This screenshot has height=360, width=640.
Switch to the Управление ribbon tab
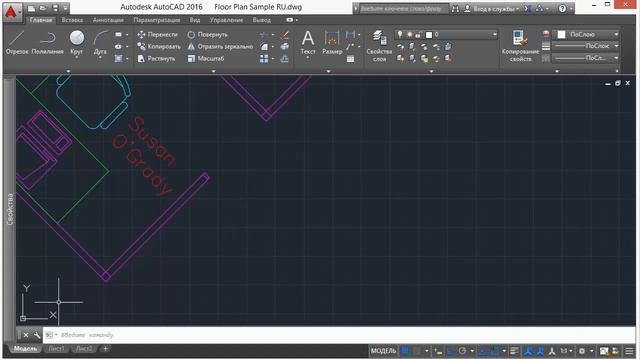[226, 20]
